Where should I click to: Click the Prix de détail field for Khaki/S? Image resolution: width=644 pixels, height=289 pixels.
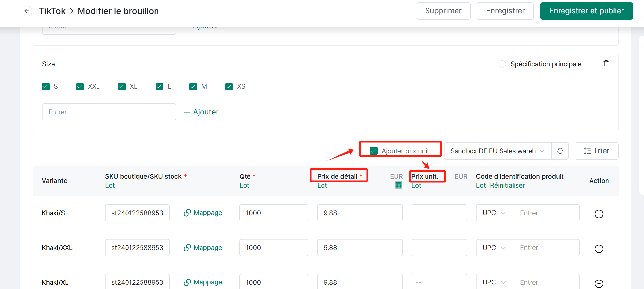359,213
